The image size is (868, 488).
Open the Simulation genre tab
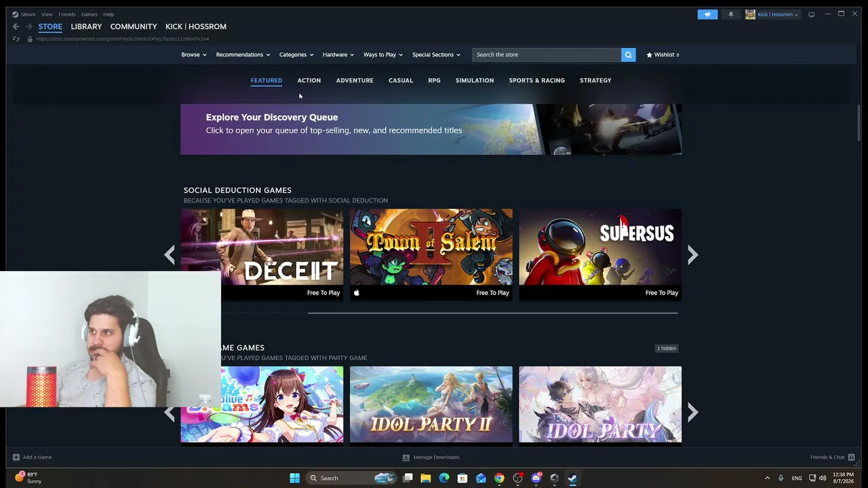point(475,81)
